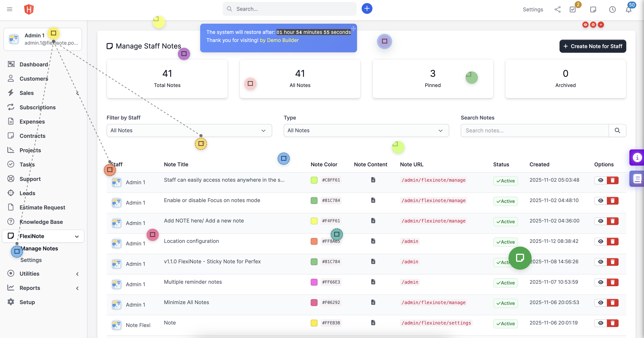
Task: Toggle Active status on Add NOTE row
Action: click(x=505, y=222)
